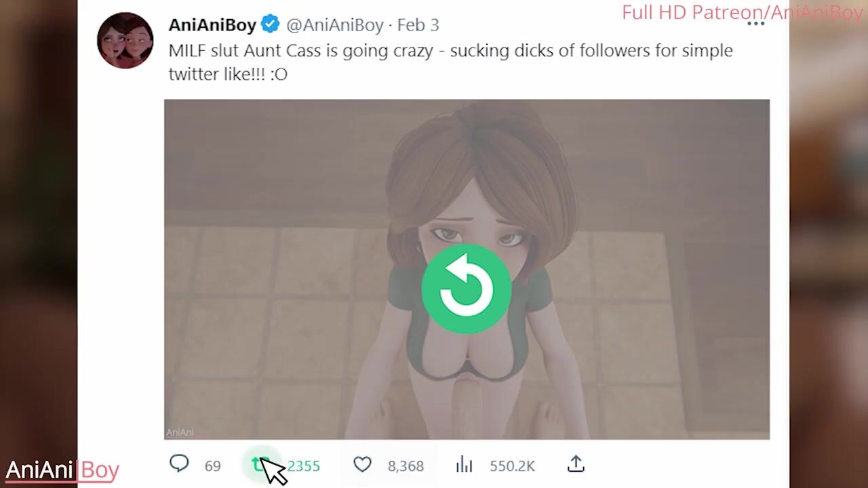Image resolution: width=868 pixels, height=488 pixels.
Task: Click the reply speech bubble icon
Action: pyautogui.click(x=179, y=464)
